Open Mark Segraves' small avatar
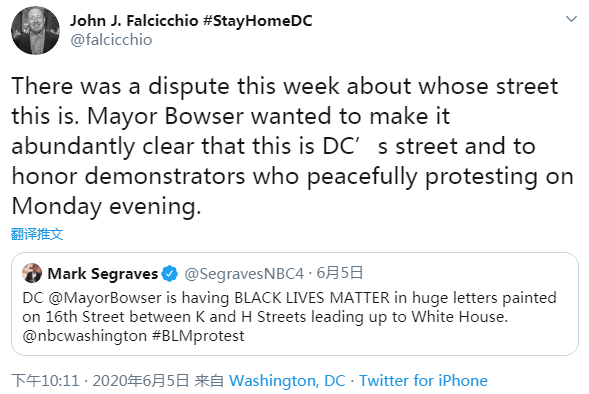This screenshot has height=394, width=589. click(32, 273)
